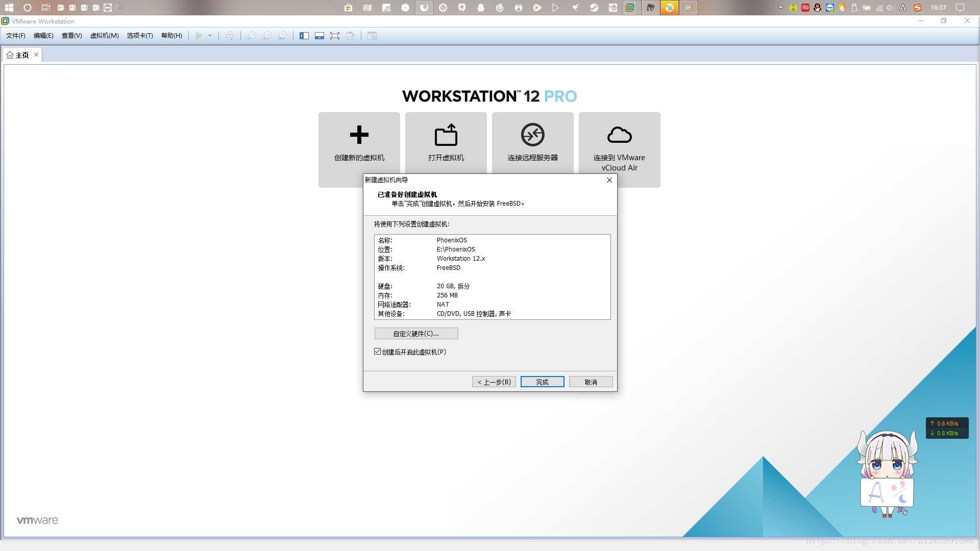Expand hidden system tray icons arrow

(780, 8)
